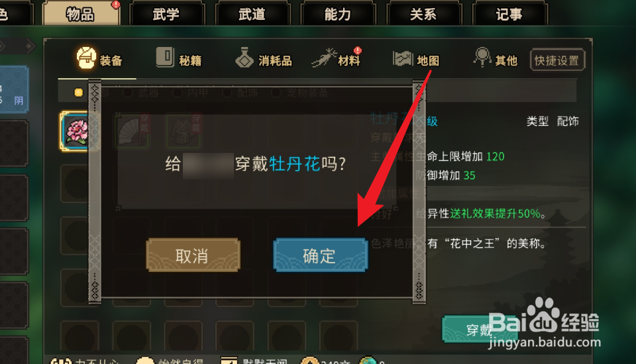636x364 pixels.
Task: Select the folding fan equipment item
Action: (x=132, y=131)
